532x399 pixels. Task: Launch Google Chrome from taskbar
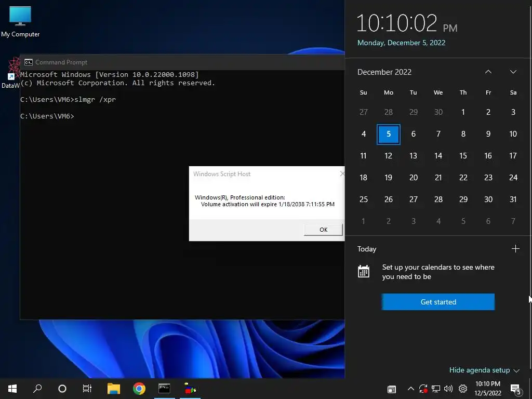pos(139,389)
